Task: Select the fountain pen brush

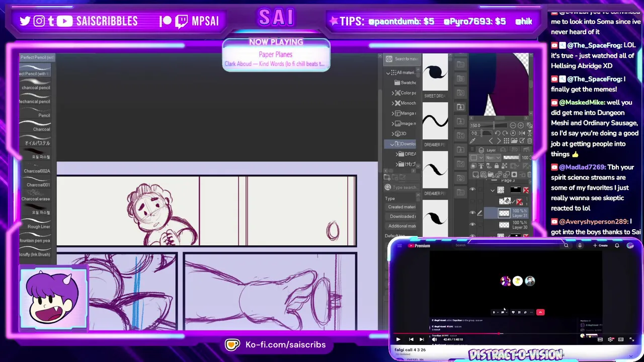Action: click(35, 237)
